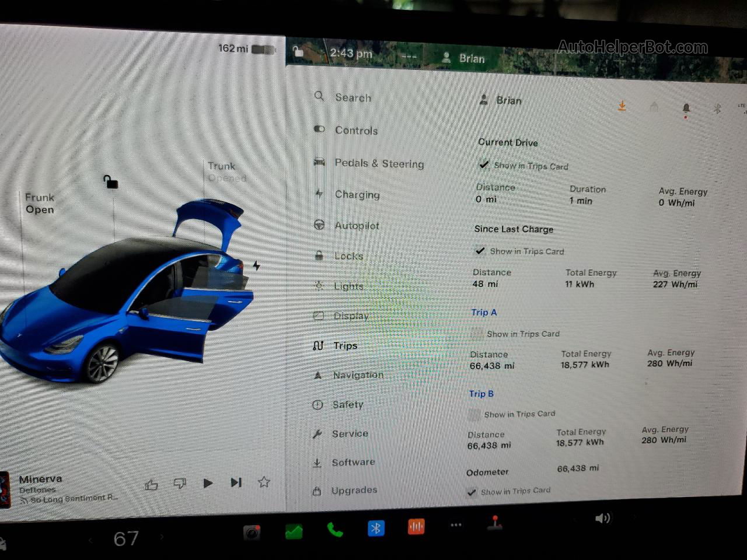Tap the magnifier search icon
The image size is (747, 560).
click(x=319, y=96)
